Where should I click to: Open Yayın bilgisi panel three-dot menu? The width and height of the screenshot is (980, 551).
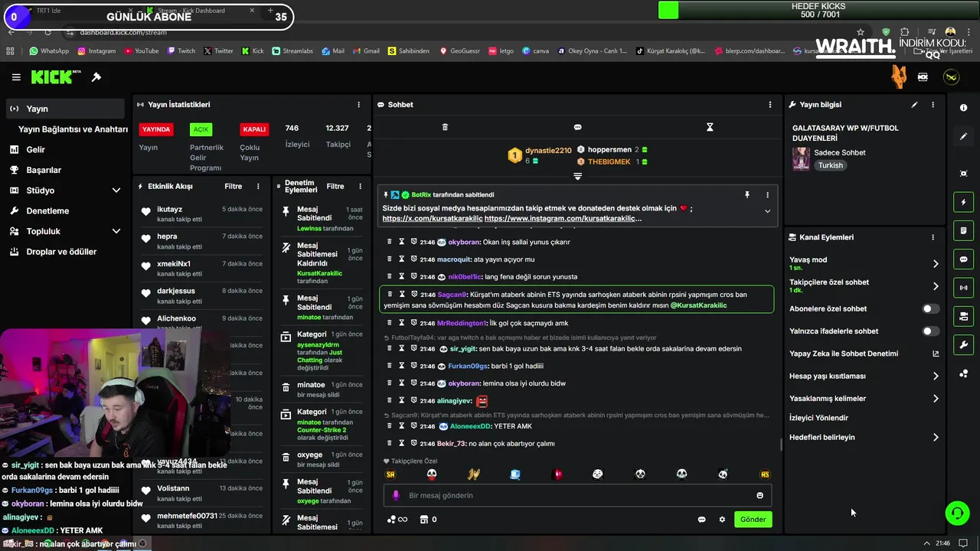click(x=933, y=105)
